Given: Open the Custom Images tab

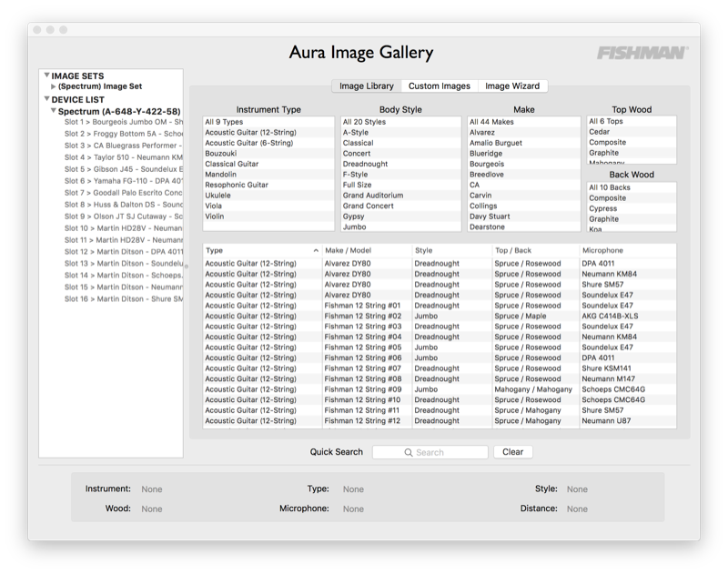Looking at the screenshot, I should click(440, 86).
